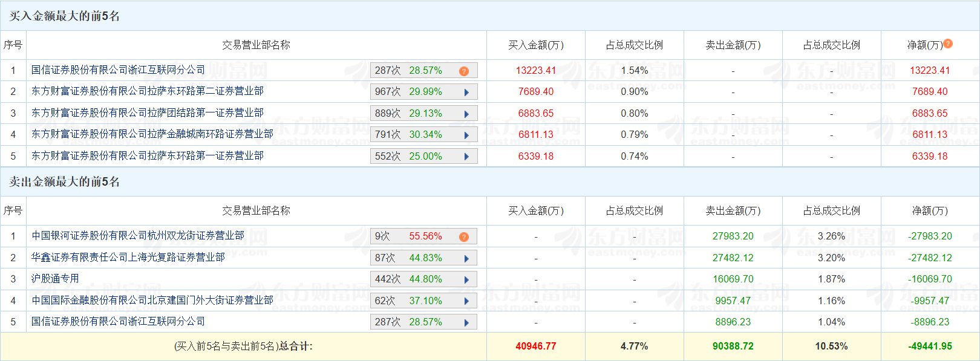Open 东方财富证券拉萨团结路第一证券营业部 link

click(x=147, y=113)
